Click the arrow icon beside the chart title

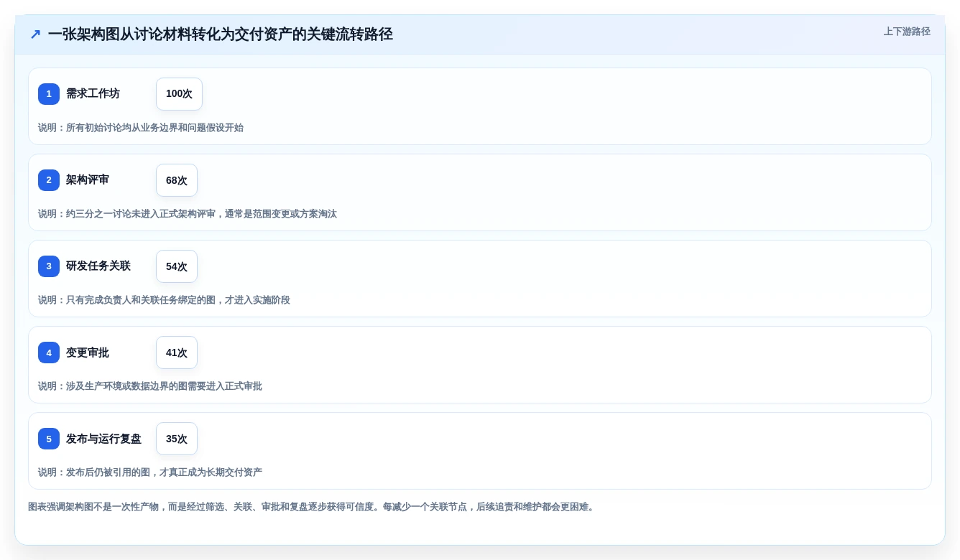pyautogui.click(x=35, y=34)
